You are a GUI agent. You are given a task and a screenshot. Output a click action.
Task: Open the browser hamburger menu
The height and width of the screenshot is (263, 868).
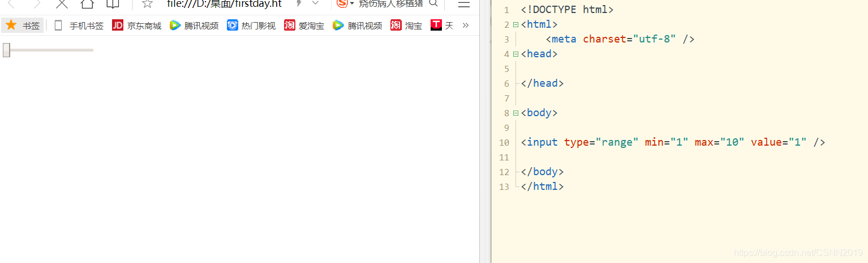(x=463, y=4)
